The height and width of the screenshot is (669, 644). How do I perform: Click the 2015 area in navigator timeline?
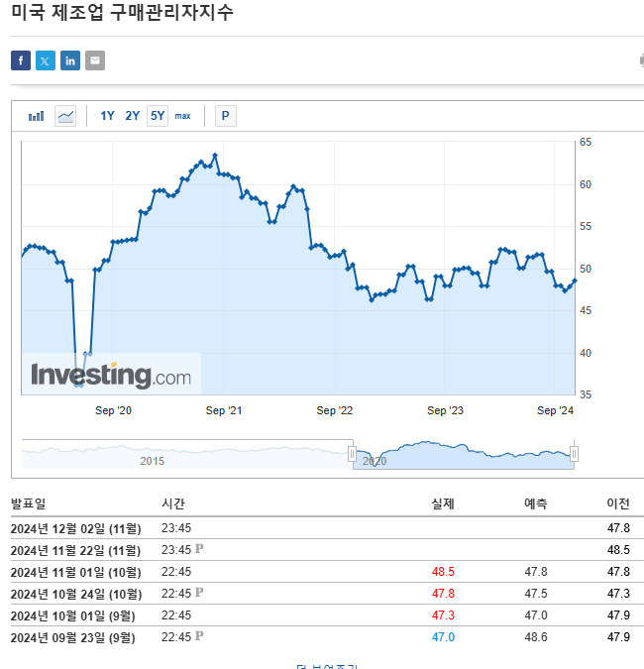click(x=153, y=461)
